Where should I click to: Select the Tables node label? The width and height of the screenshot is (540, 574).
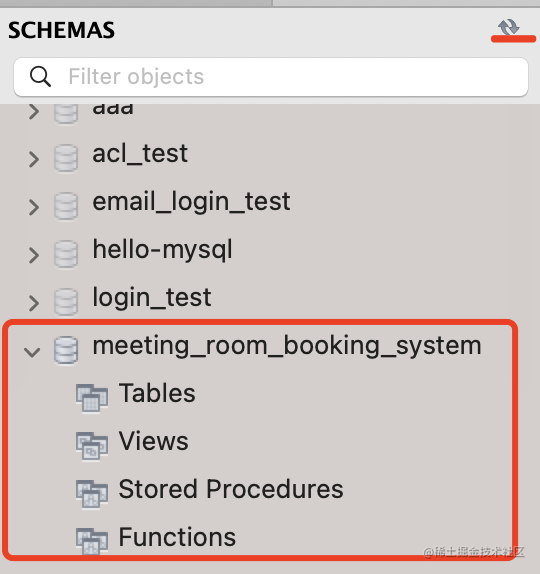(157, 393)
